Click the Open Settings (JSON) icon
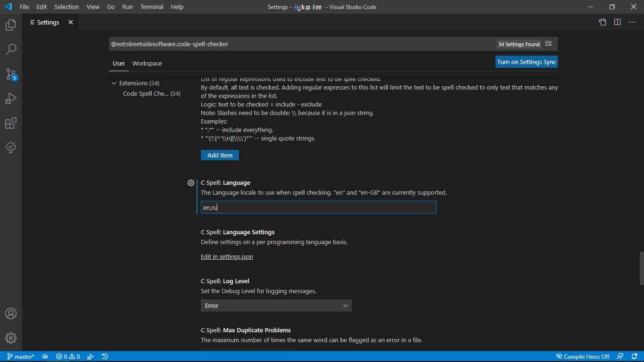 coord(603,22)
